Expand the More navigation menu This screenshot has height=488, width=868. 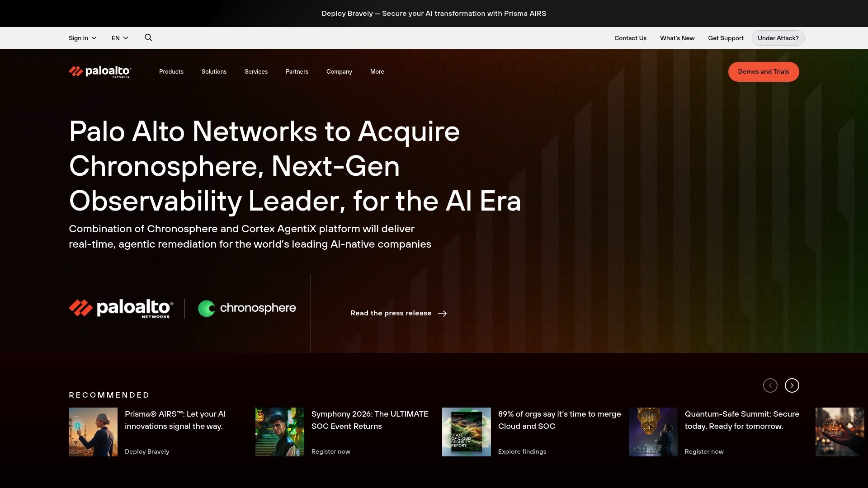(377, 72)
